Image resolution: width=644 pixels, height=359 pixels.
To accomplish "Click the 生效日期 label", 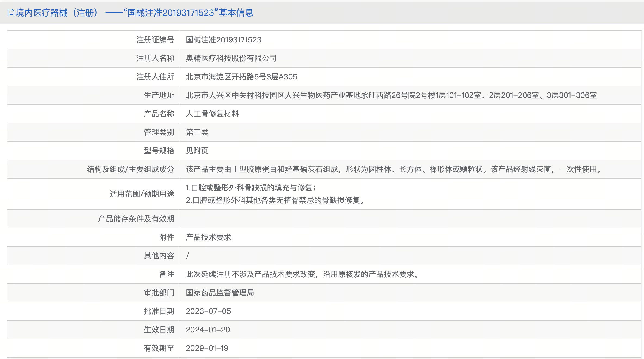I will pyautogui.click(x=159, y=330).
